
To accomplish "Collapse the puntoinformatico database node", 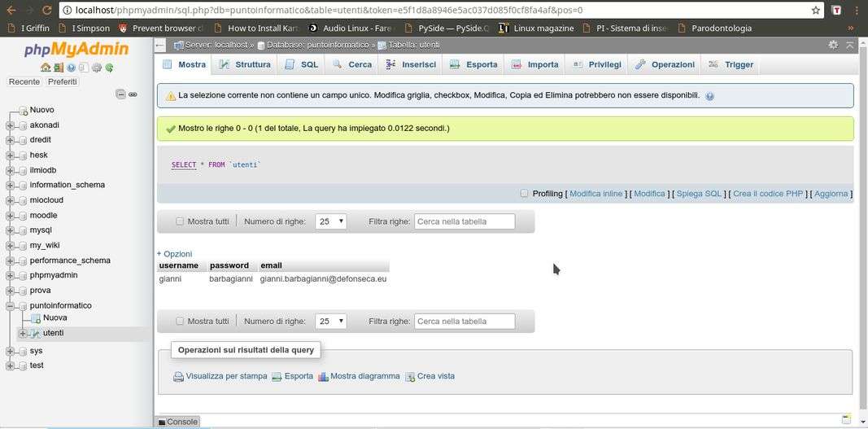I will click(10, 306).
